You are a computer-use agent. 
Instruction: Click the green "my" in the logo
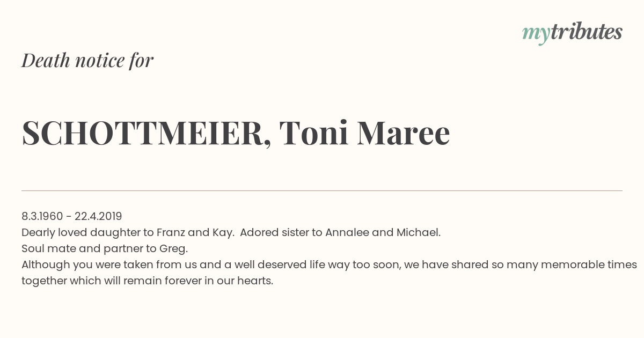click(x=536, y=35)
